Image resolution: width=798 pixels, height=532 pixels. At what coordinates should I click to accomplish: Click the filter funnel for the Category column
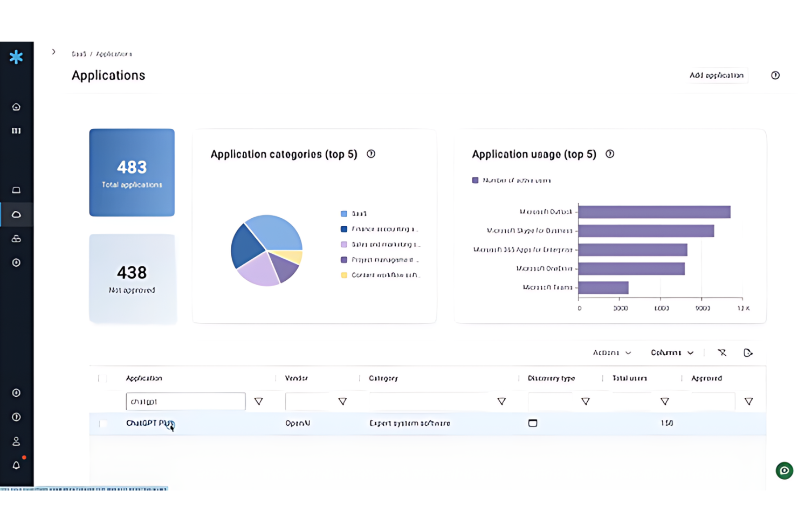tap(501, 401)
